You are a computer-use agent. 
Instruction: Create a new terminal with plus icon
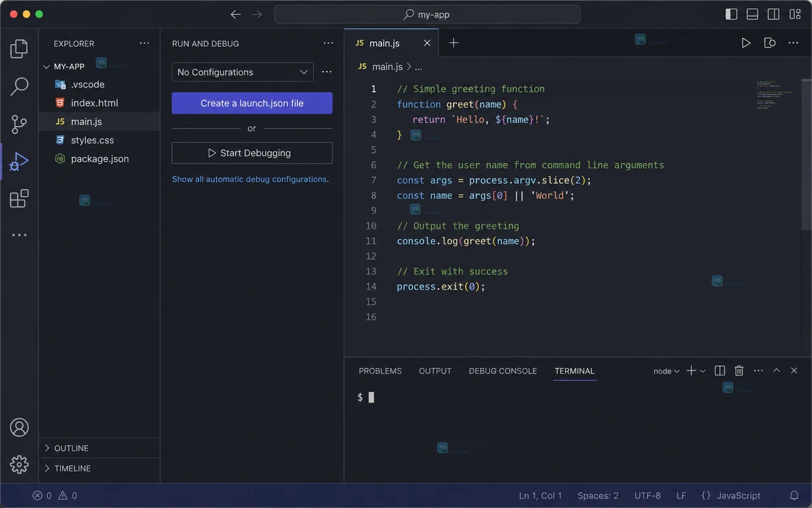coord(691,370)
